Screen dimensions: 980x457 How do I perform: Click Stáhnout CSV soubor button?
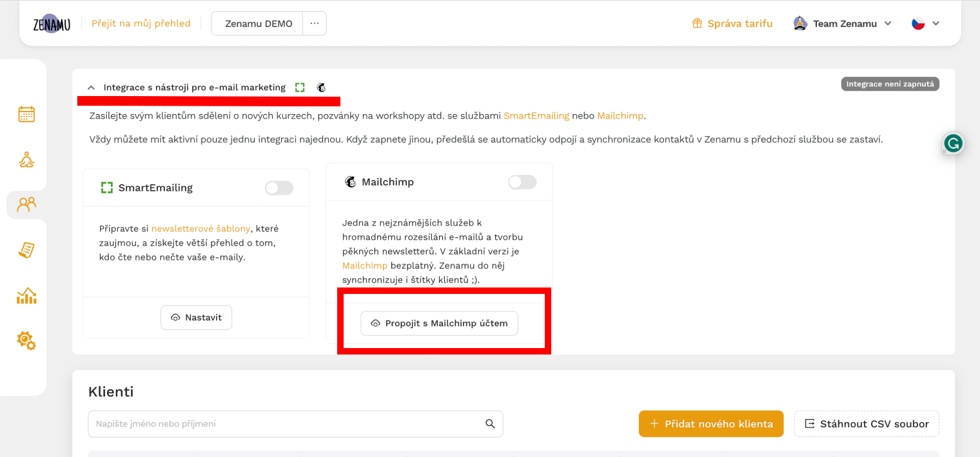(867, 423)
